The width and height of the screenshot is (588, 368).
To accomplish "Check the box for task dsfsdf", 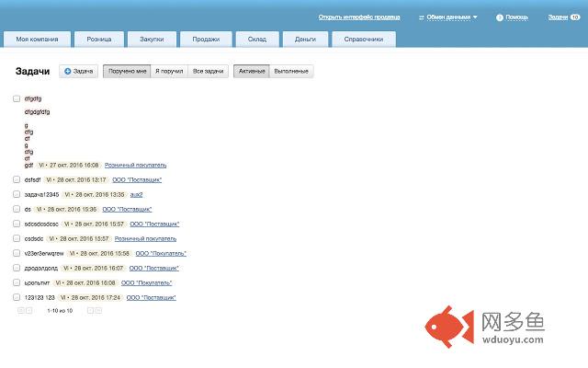I will pyautogui.click(x=17, y=179).
